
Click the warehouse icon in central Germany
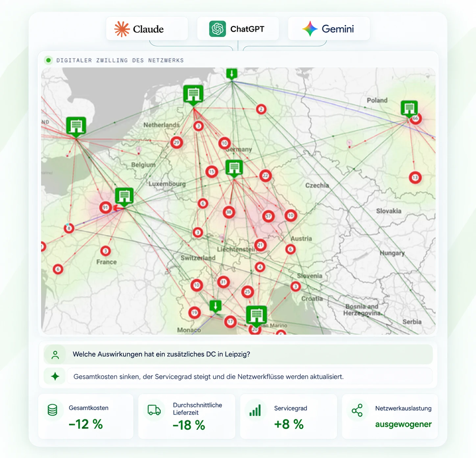click(234, 168)
